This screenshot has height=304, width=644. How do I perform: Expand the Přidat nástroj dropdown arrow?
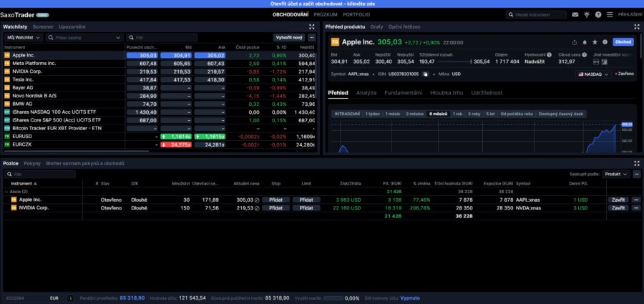(x=118, y=37)
